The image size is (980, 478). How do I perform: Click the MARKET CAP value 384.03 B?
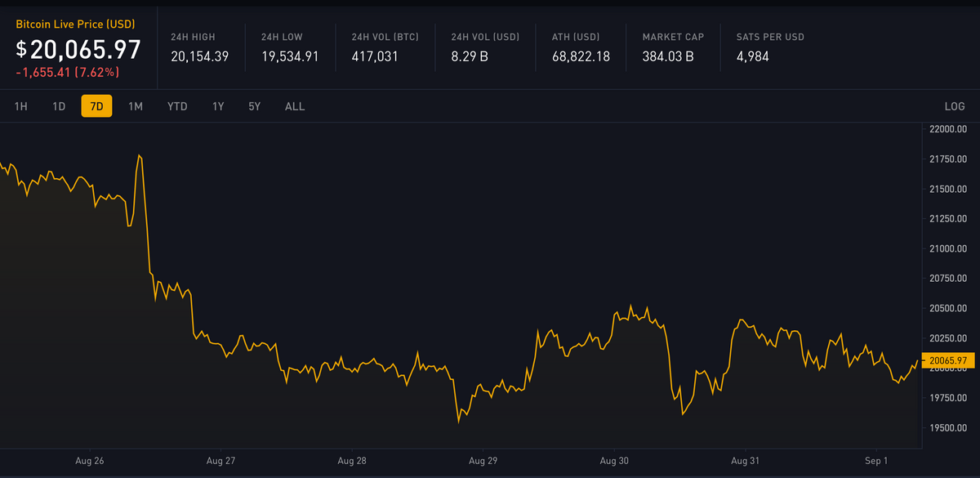pyautogui.click(x=668, y=56)
